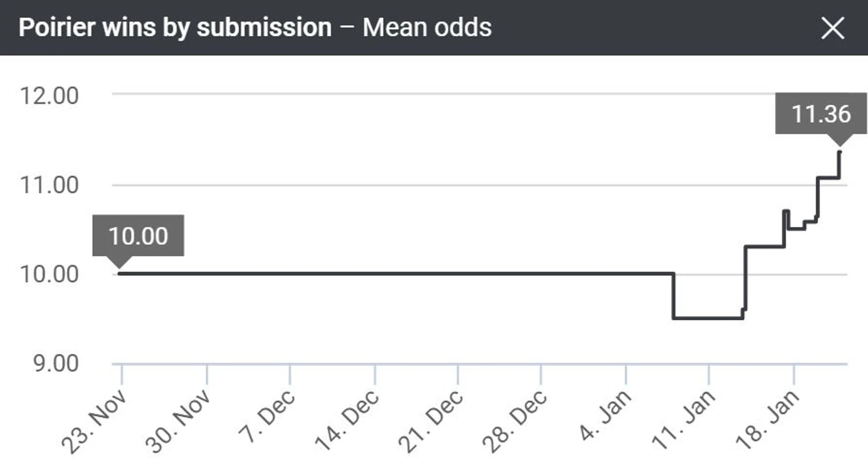Click the 10.00 starting value tooltip

point(138,236)
